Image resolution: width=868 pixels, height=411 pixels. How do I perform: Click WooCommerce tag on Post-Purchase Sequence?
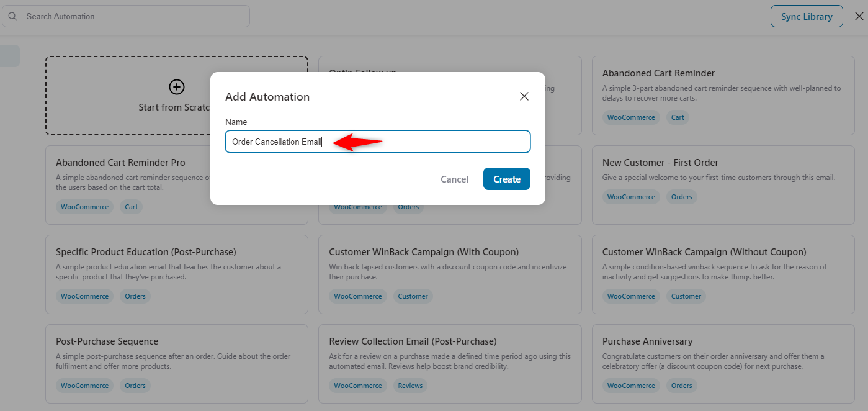point(84,386)
